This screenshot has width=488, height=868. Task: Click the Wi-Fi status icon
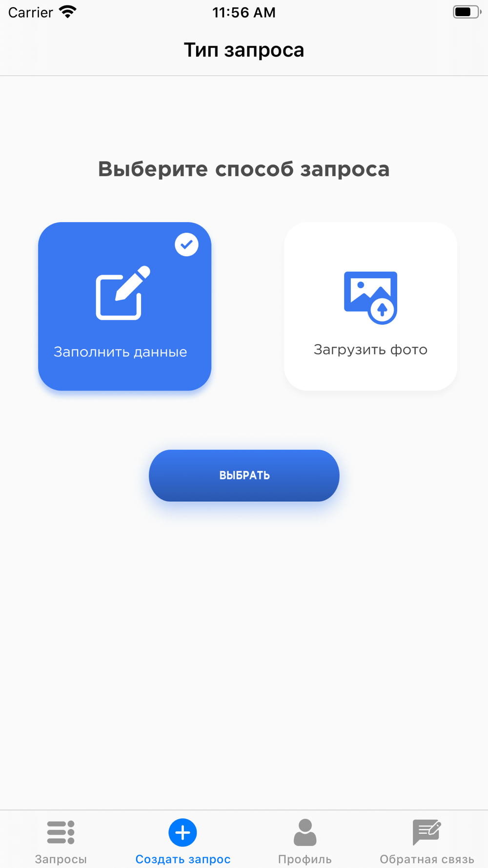[67, 12]
